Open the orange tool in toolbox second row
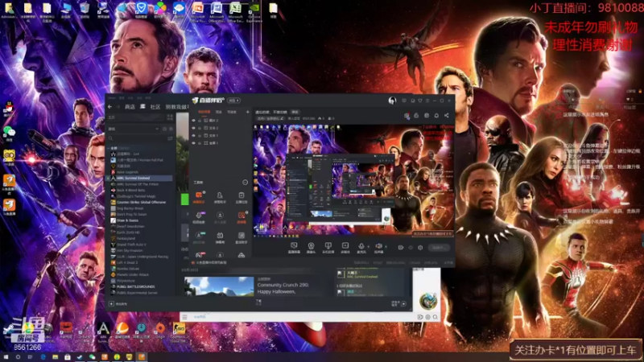The height and width of the screenshot is (362, 644). (x=241, y=216)
